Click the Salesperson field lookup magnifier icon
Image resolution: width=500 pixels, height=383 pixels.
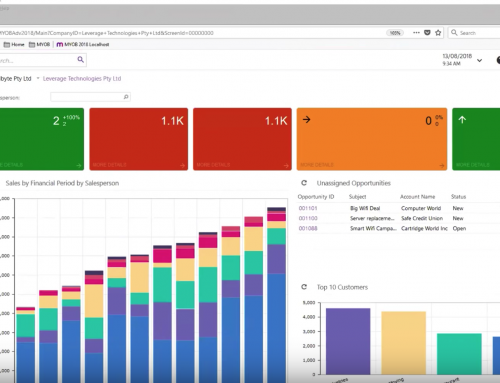(x=126, y=97)
